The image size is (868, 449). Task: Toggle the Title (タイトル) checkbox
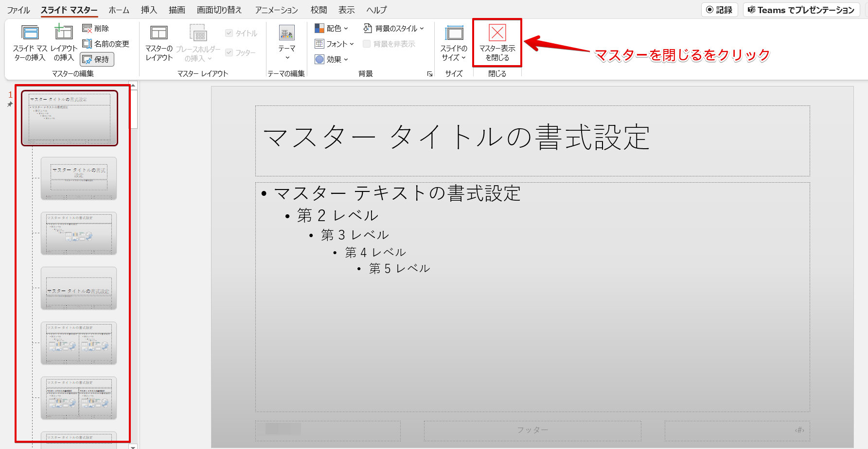click(x=242, y=33)
